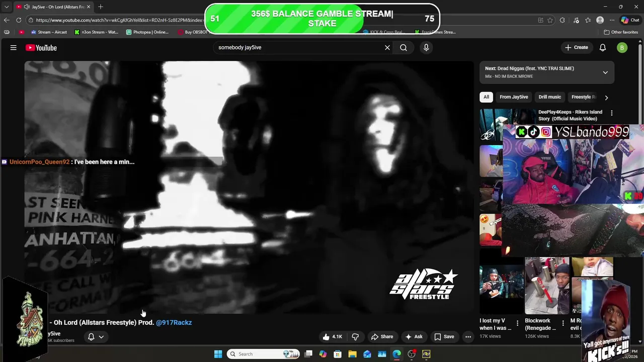Dislike the video
Screen dimensions: 644x362
click(355, 337)
